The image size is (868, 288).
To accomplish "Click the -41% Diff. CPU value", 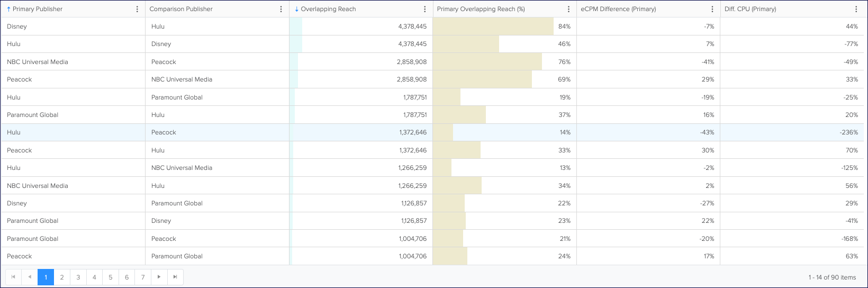I will (x=851, y=221).
